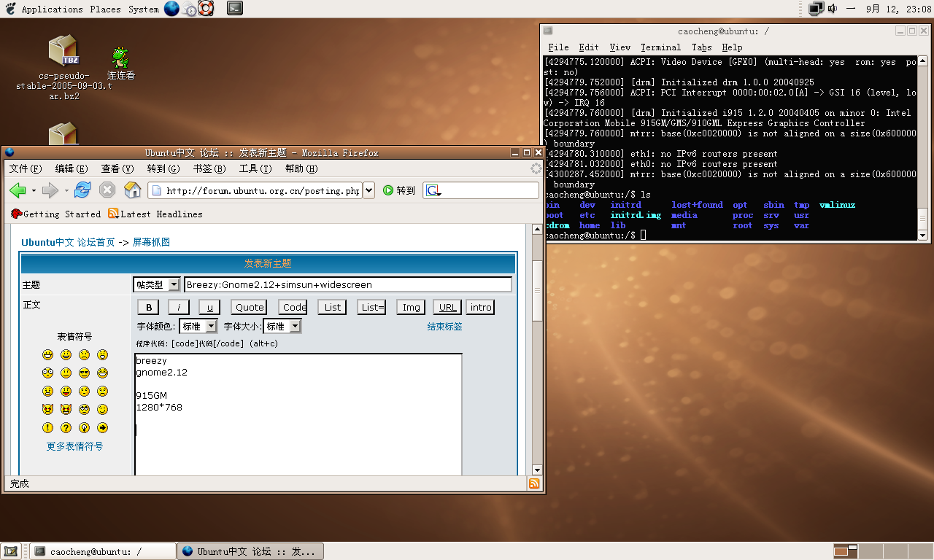The width and height of the screenshot is (934, 560).
Task: Go to the Firefox Home page
Action: (132, 190)
